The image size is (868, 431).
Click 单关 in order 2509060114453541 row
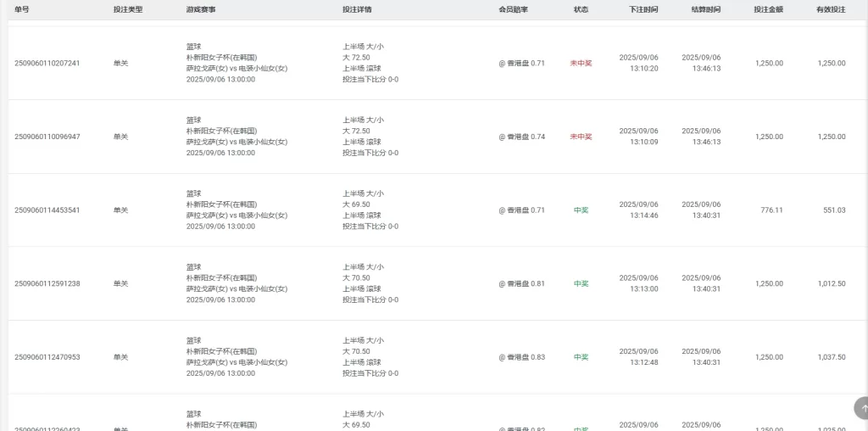coord(120,210)
